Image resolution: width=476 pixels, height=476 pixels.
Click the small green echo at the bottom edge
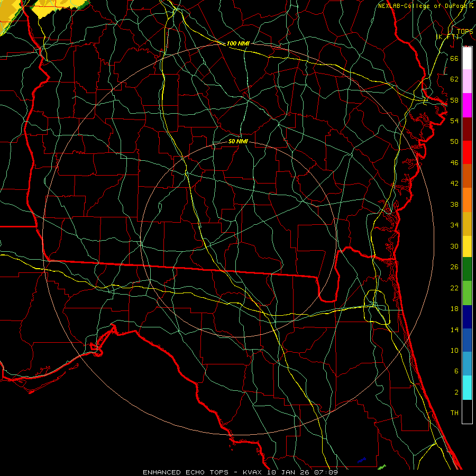382,467
